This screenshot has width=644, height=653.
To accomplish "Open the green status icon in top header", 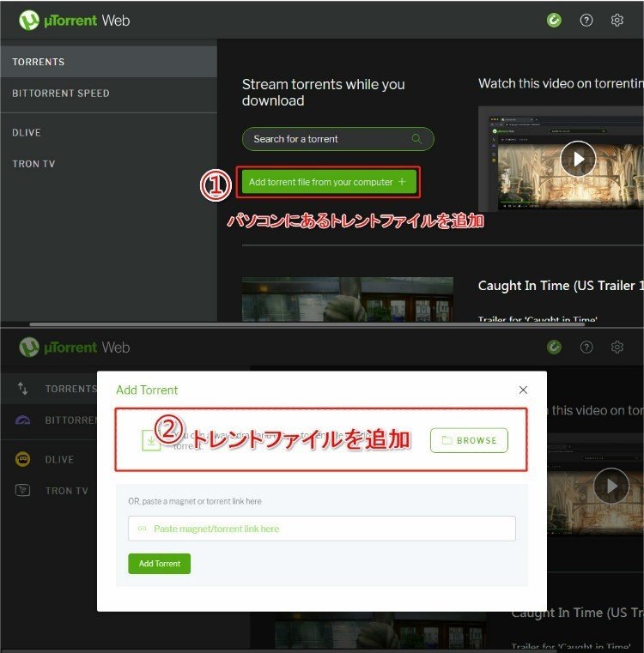I will 554,20.
